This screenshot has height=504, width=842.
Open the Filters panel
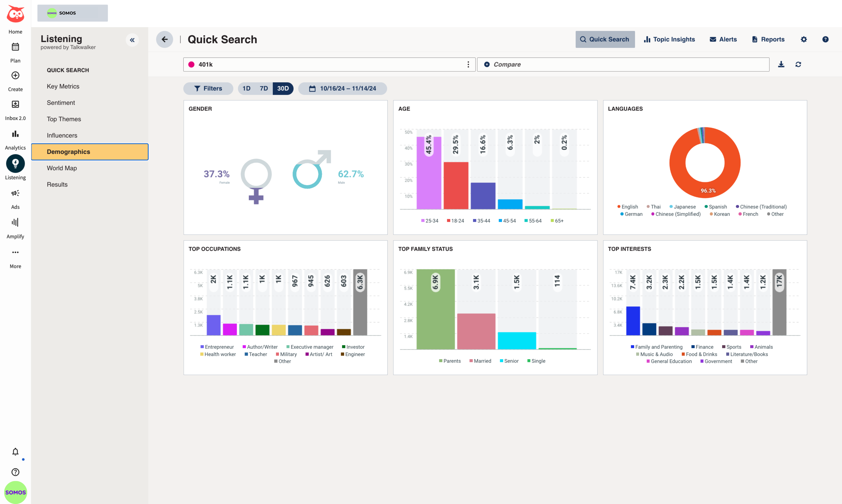pyautogui.click(x=208, y=88)
